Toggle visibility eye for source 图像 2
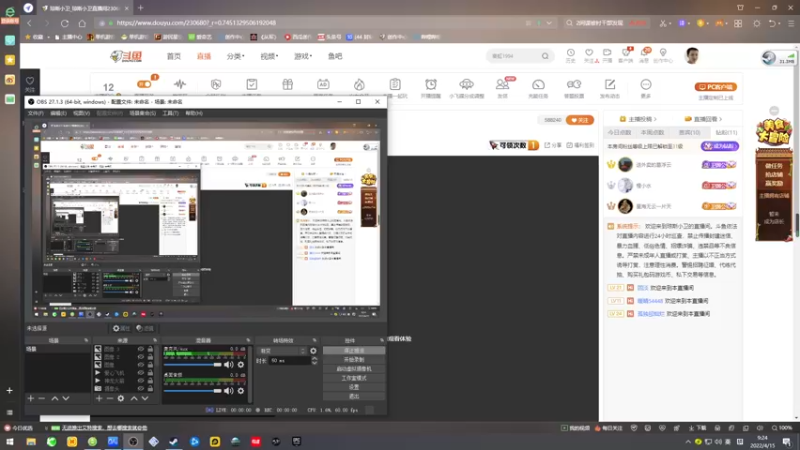 [141, 357]
